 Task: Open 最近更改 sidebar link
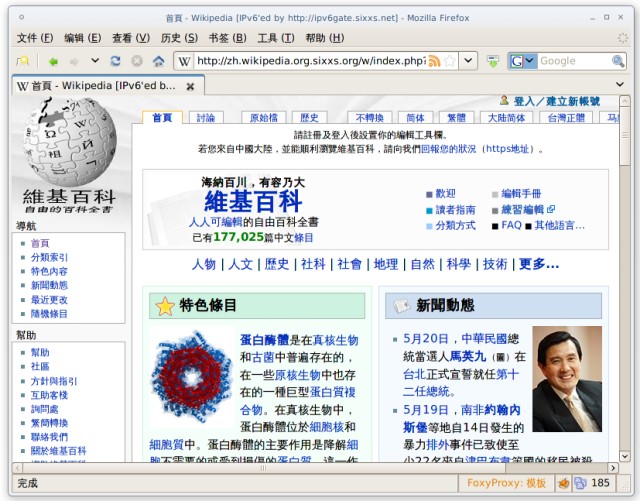pos(49,300)
